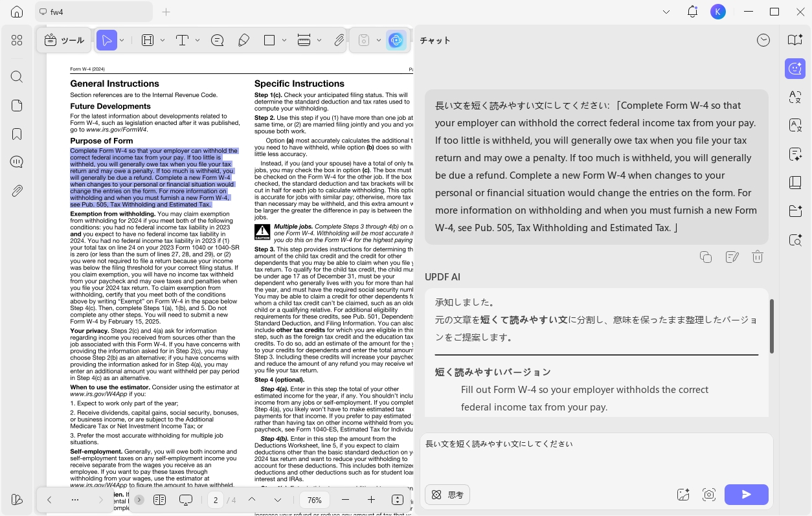Go to the next page with the down arrow
The height and width of the screenshot is (516, 812).
278,500
